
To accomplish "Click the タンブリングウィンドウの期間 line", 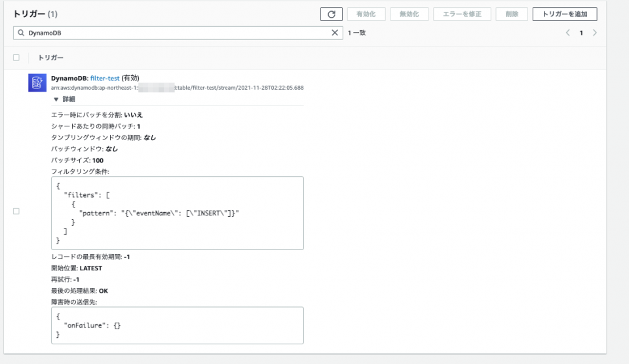I will [103, 137].
